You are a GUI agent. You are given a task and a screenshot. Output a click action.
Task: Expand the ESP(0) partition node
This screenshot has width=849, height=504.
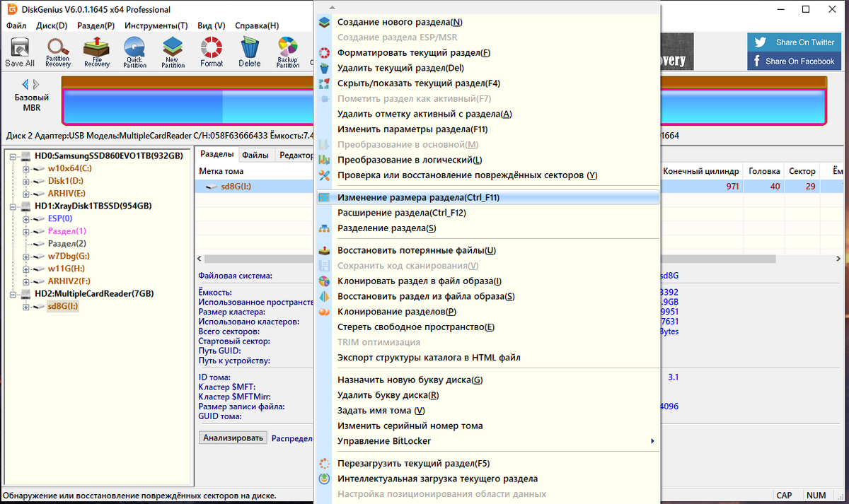26,218
